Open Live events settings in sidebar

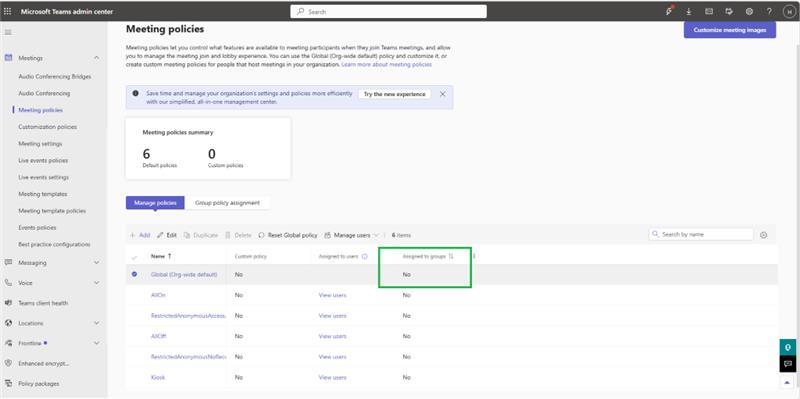(x=43, y=177)
